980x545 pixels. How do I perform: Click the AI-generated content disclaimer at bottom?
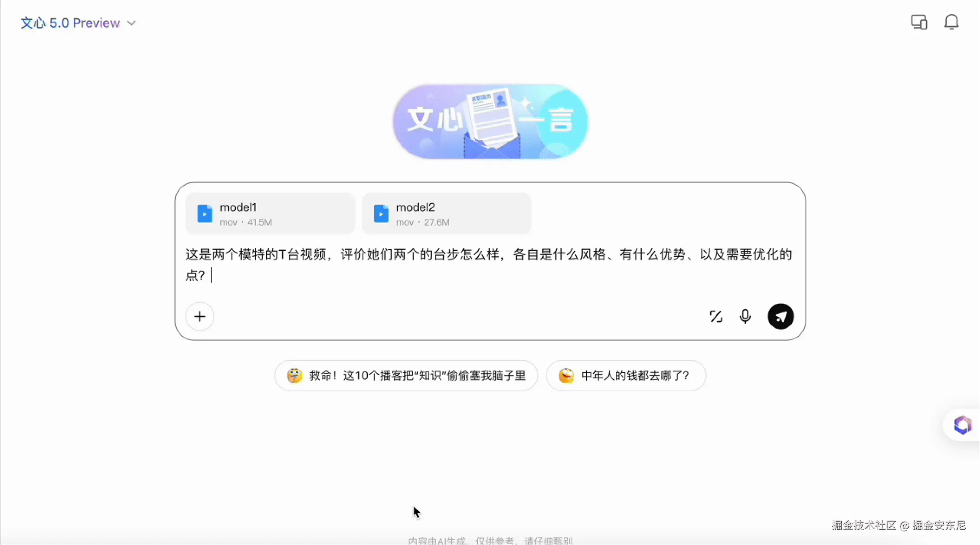tap(490, 541)
